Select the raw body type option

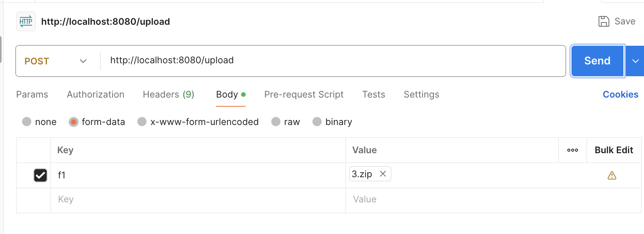pyautogui.click(x=276, y=122)
